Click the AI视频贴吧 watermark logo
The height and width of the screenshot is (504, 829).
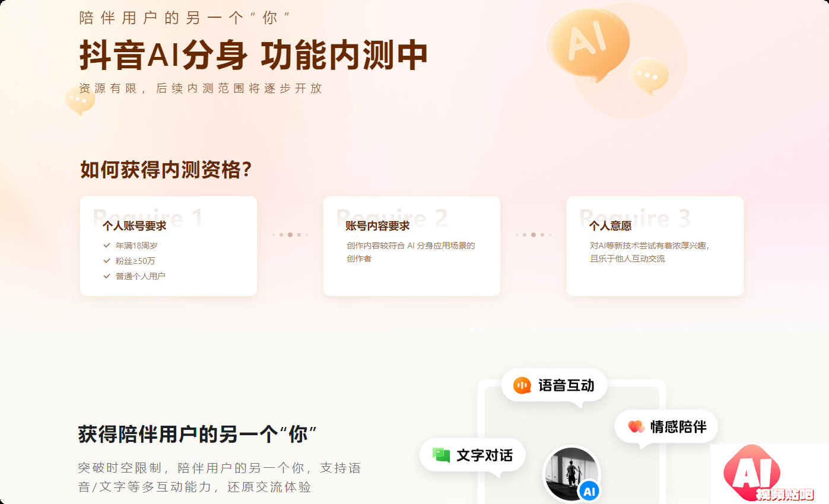tap(769, 474)
